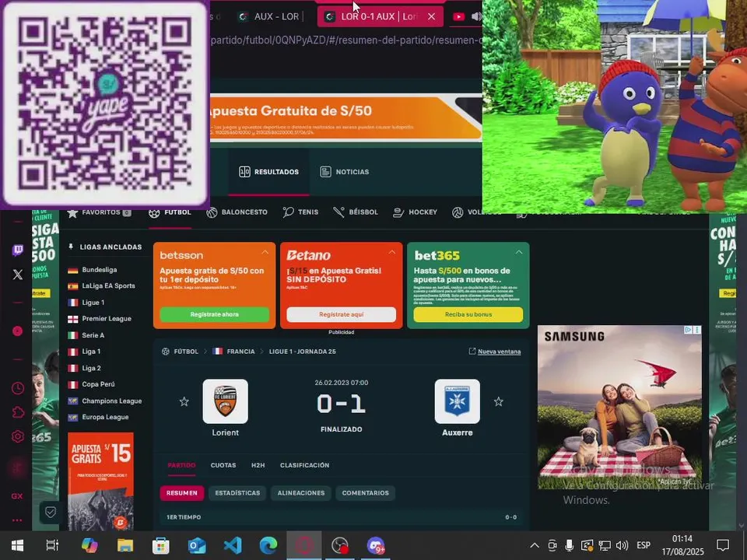Screen dimensions: 747x560
Task: Select the Béisbol sport tab
Action: 356,212
